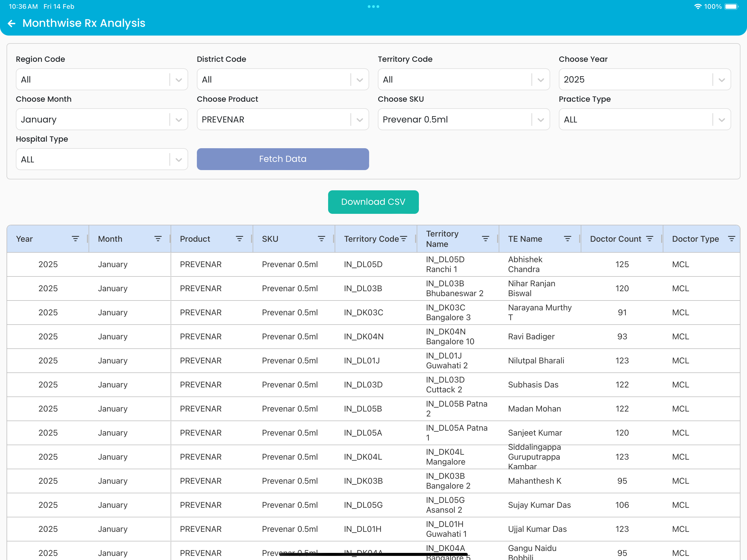Select the IN_DL03D territory code cell
Screen dimensions: 747x560
coord(363,385)
